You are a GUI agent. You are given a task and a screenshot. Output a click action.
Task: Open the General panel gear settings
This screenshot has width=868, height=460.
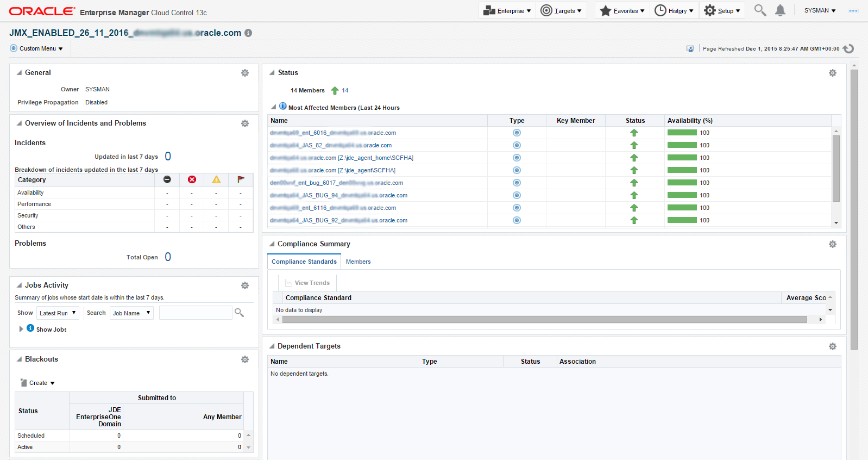click(x=245, y=73)
